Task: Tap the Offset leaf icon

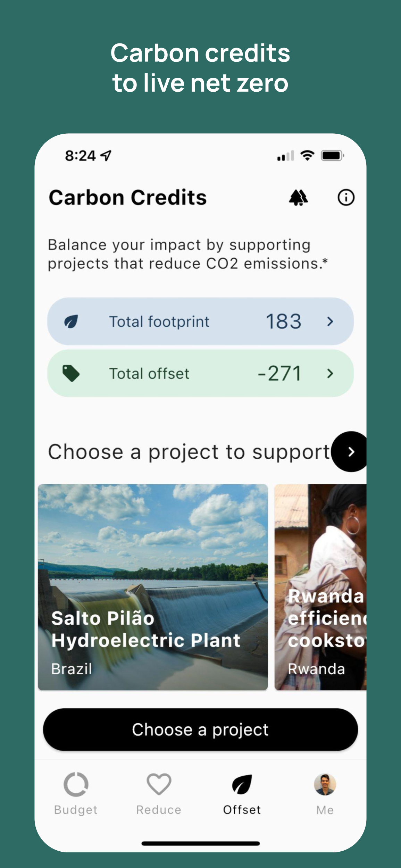Action: [242, 784]
